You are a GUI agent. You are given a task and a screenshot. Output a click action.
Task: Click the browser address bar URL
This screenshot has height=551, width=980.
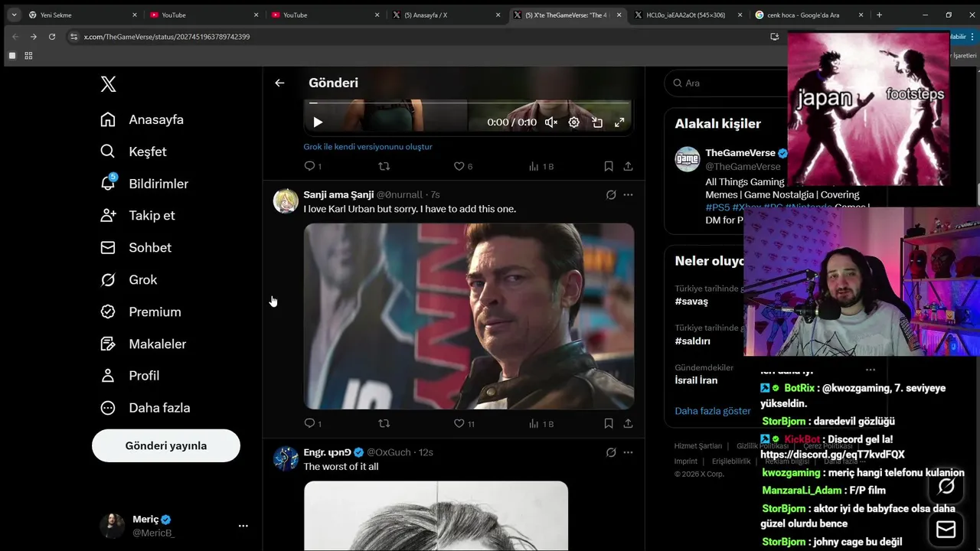tap(167, 37)
